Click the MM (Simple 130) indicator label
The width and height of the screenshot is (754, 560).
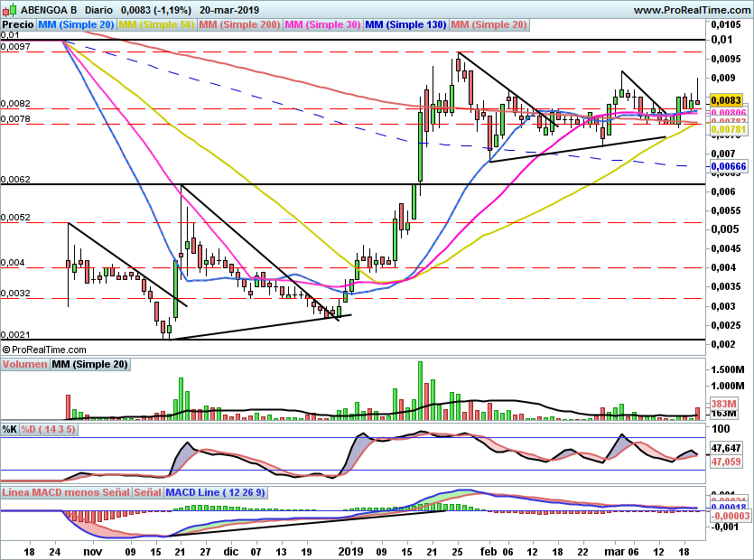coord(405,24)
